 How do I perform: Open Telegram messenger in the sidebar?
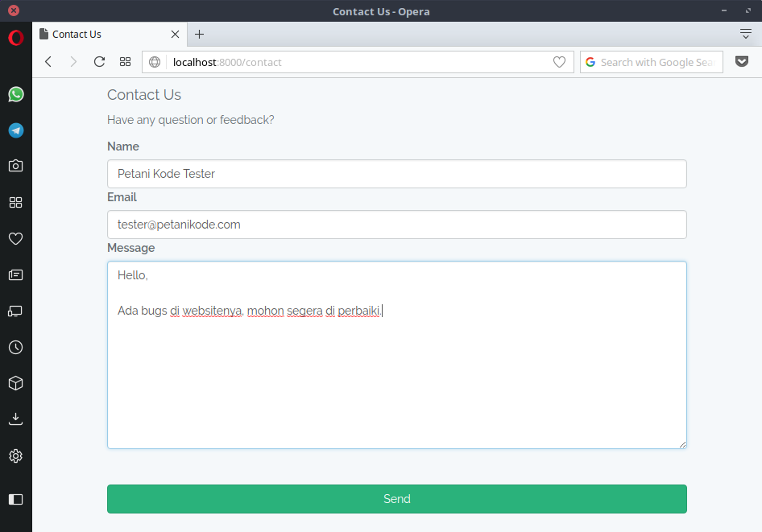(15, 130)
